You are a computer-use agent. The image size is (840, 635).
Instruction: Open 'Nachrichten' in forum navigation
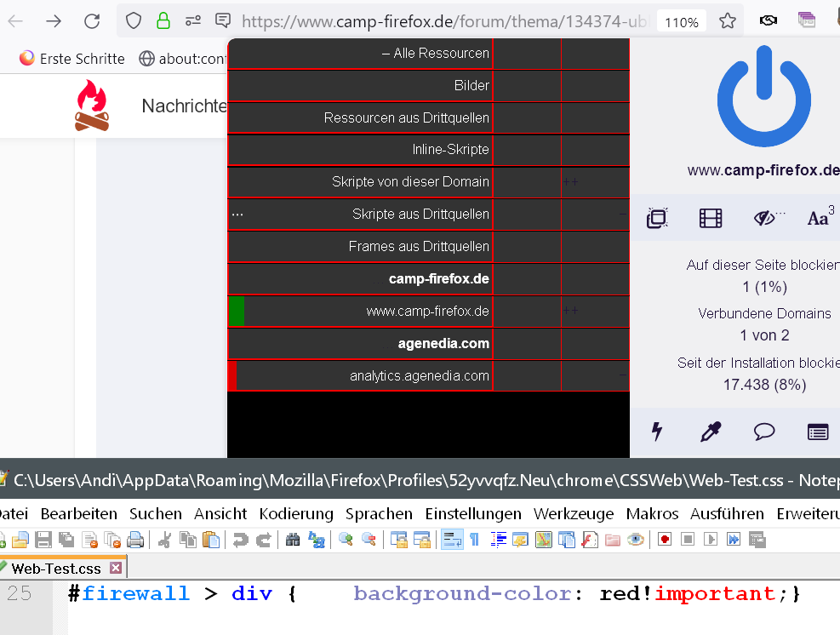(x=185, y=106)
